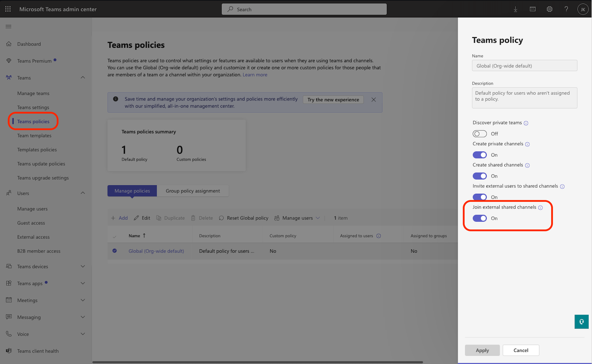Open Manage teams in sidebar
Screen dimensions: 592x364
(x=33, y=93)
